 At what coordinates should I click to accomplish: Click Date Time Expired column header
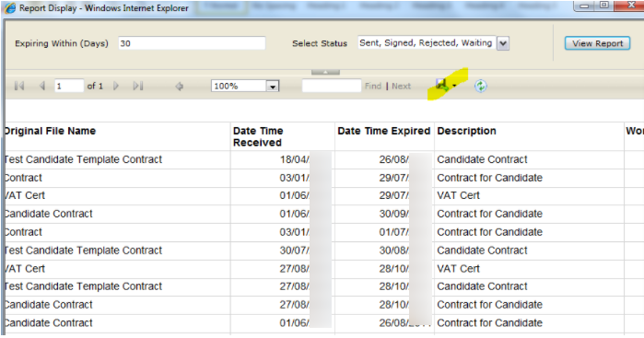click(x=384, y=131)
